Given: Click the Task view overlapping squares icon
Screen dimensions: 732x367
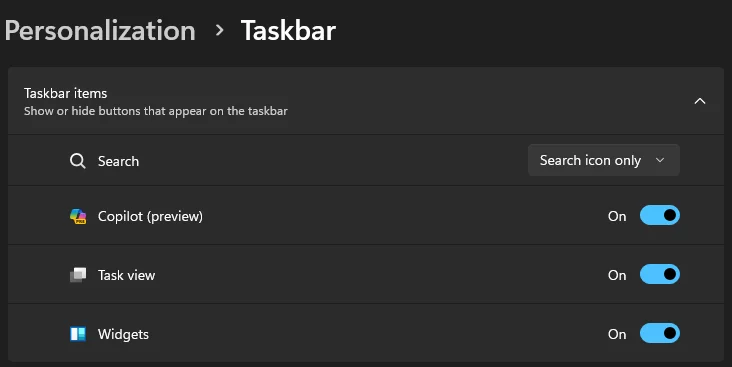Looking at the screenshot, I should pyautogui.click(x=78, y=275).
